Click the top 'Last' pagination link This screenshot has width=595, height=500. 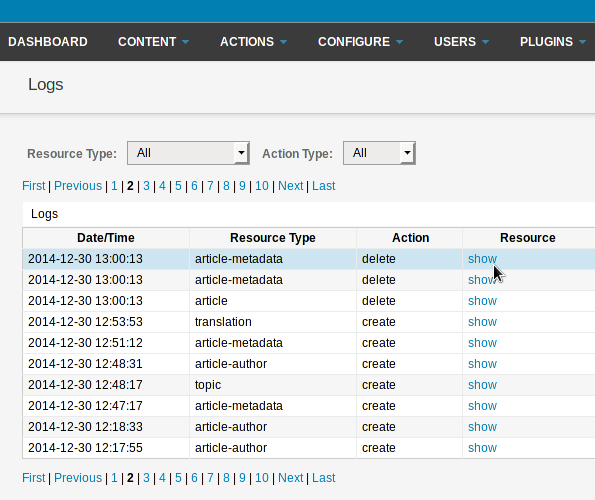coord(324,186)
